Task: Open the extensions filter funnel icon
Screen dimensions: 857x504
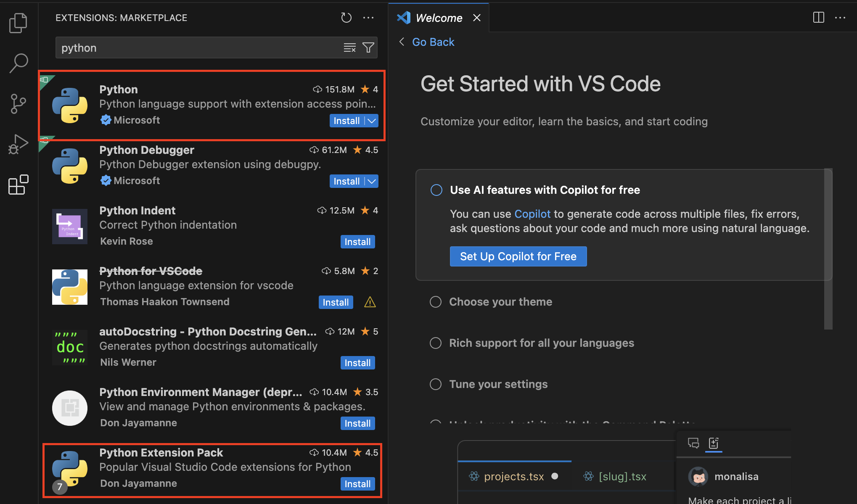Action: pos(368,47)
